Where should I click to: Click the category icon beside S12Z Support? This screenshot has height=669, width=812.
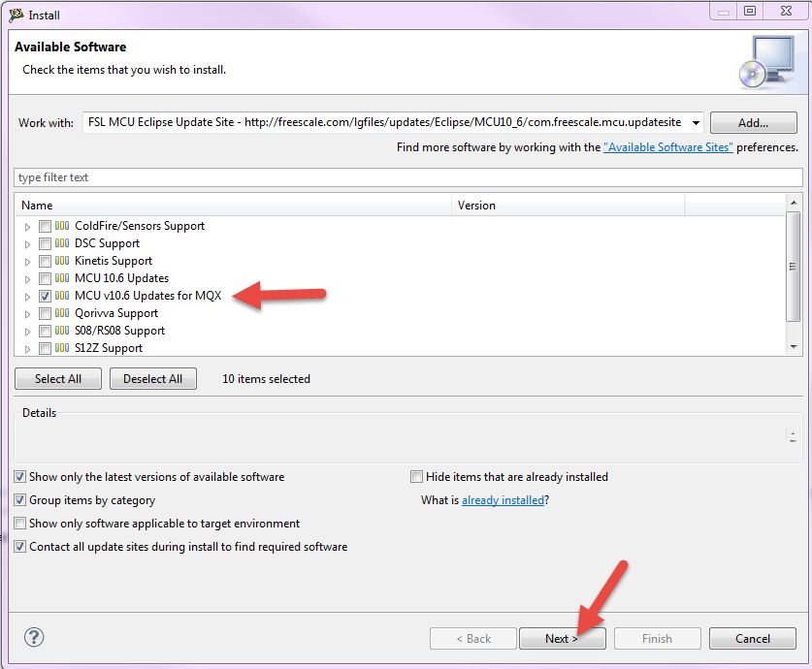pos(62,348)
